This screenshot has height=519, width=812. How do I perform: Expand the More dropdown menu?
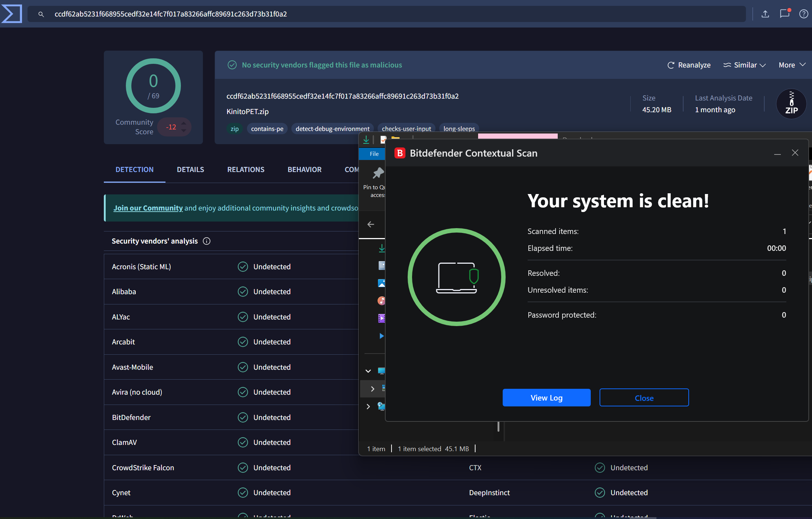click(x=792, y=65)
